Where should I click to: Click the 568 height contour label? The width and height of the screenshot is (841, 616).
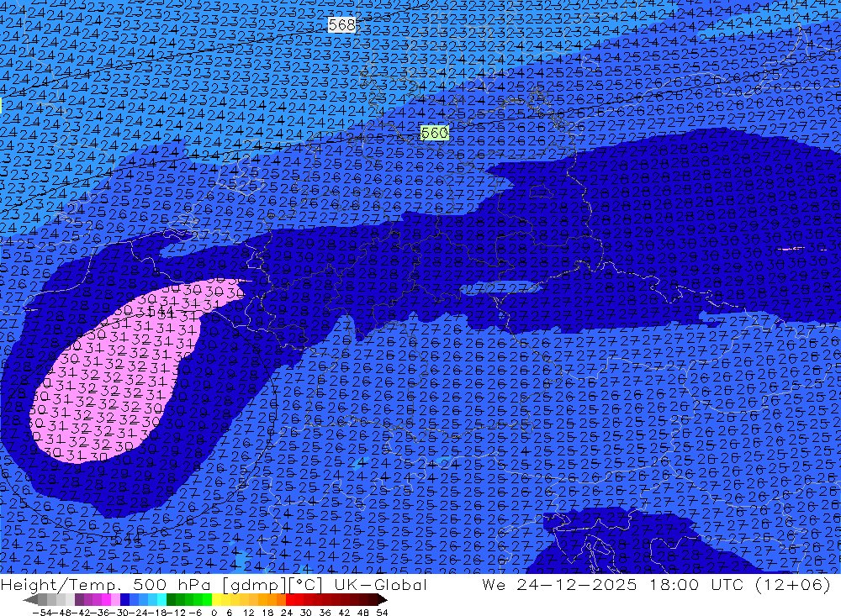point(341,24)
